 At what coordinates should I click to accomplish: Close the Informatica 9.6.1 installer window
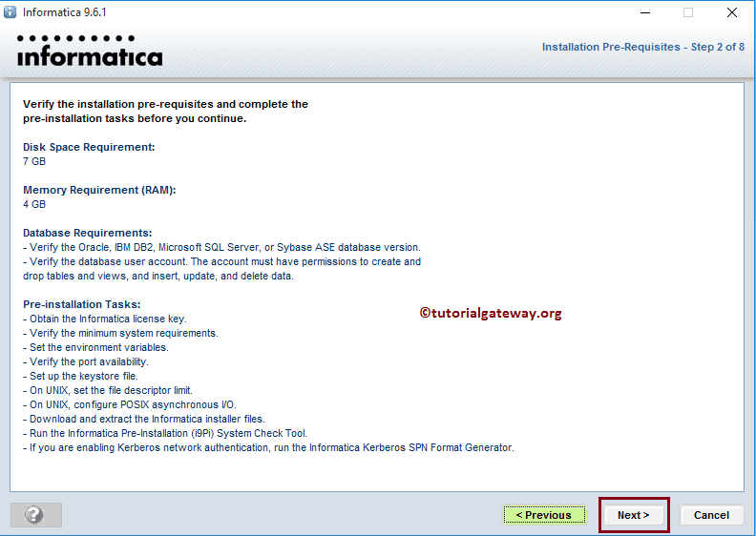[x=732, y=12]
